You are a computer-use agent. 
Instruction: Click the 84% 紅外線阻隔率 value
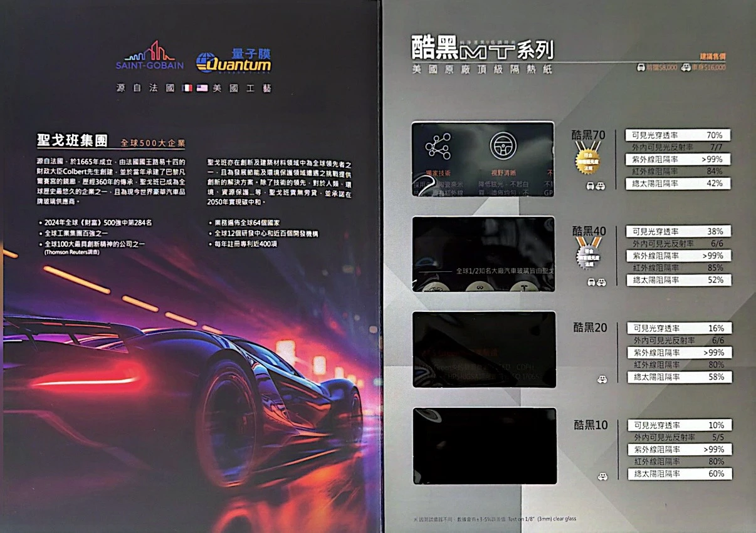click(x=714, y=171)
